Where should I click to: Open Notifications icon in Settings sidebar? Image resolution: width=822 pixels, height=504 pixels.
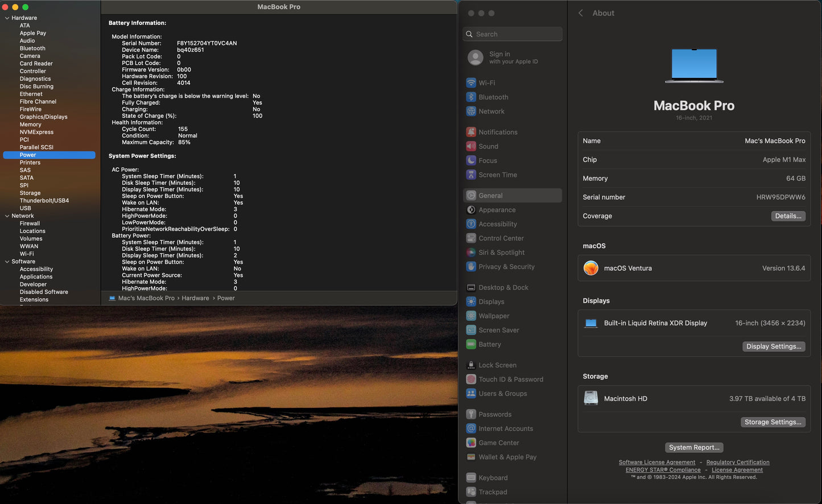tap(471, 132)
